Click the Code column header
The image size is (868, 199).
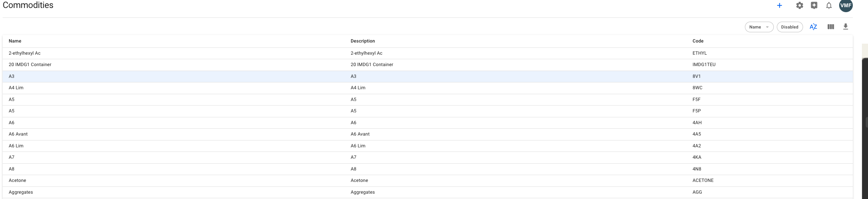pos(698,41)
